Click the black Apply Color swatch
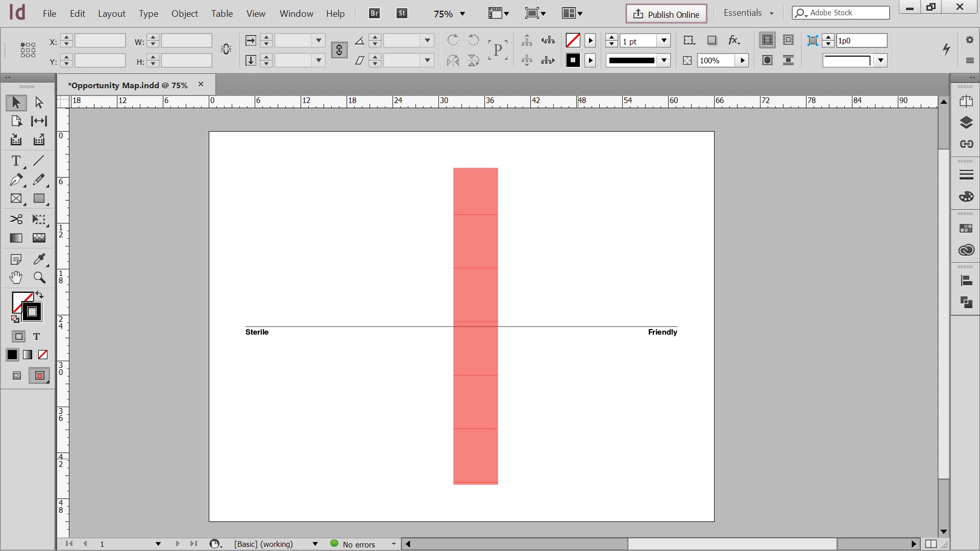 pos(12,355)
